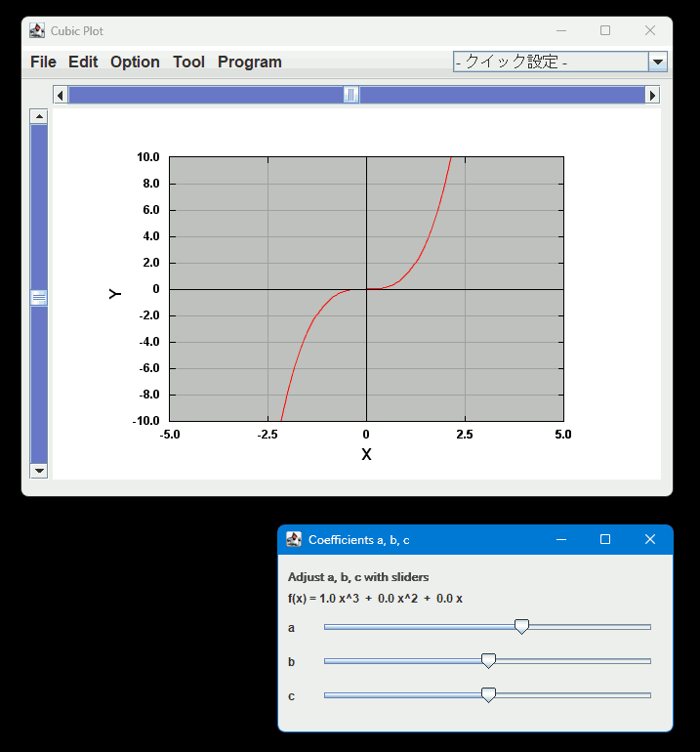Screen dimensions: 700x752
Task: Click the vertical scrollbar up arrow
Action: tap(39, 117)
